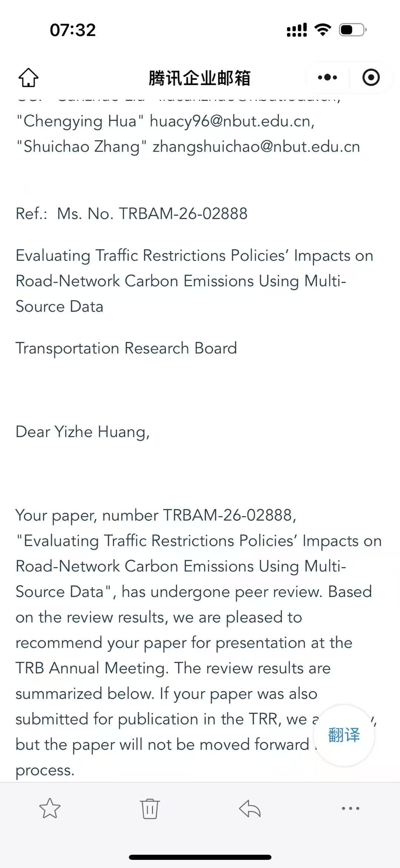Tap the 07:32 clock
Image resolution: width=400 pixels, height=868 pixels.
coord(73,30)
